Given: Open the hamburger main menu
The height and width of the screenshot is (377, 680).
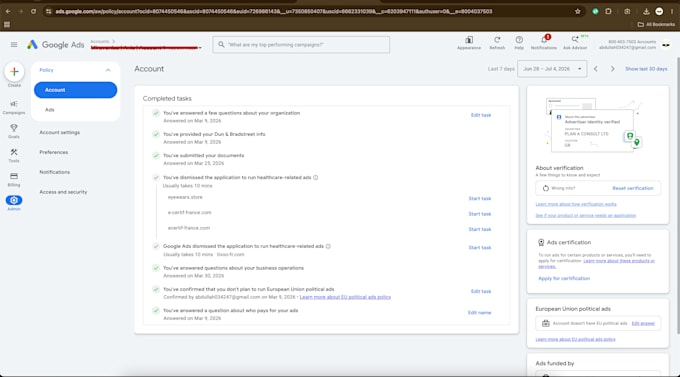Looking at the screenshot, I should pos(14,45).
